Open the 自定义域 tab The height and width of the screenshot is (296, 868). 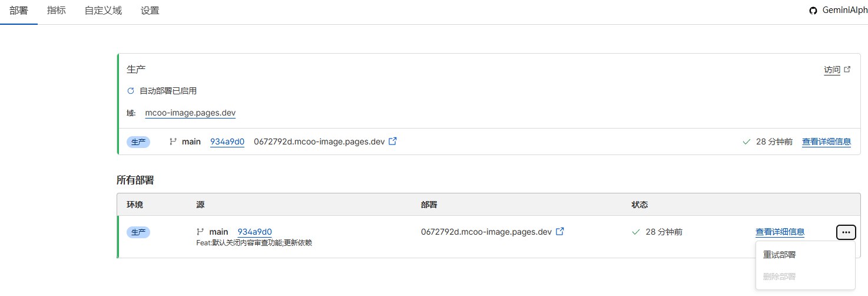(103, 11)
